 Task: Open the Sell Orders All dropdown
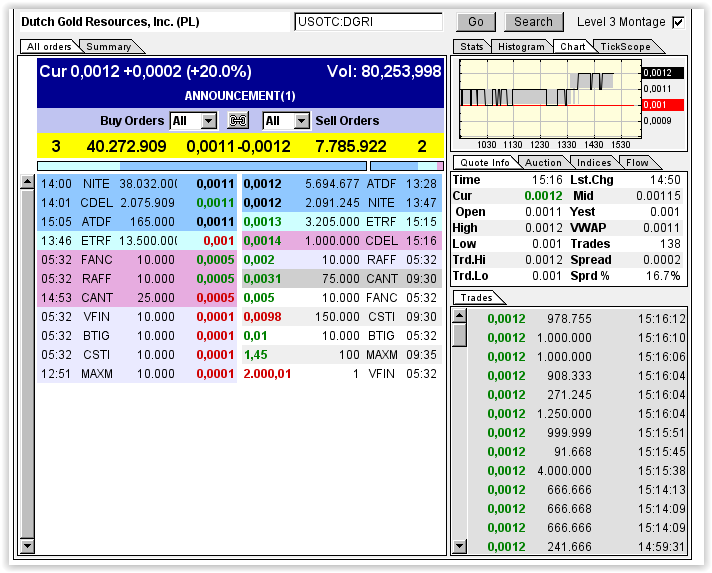(x=287, y=121)
